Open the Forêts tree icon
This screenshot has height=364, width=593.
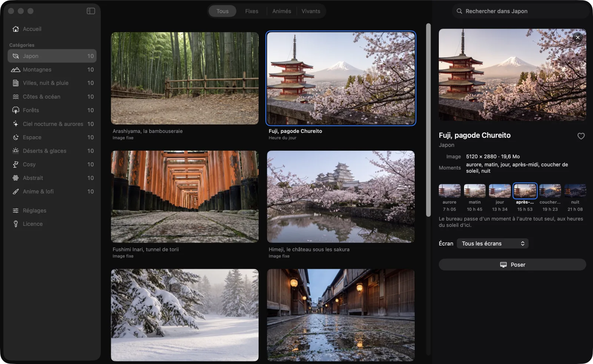pyautogui.click(x=16, y=110)
